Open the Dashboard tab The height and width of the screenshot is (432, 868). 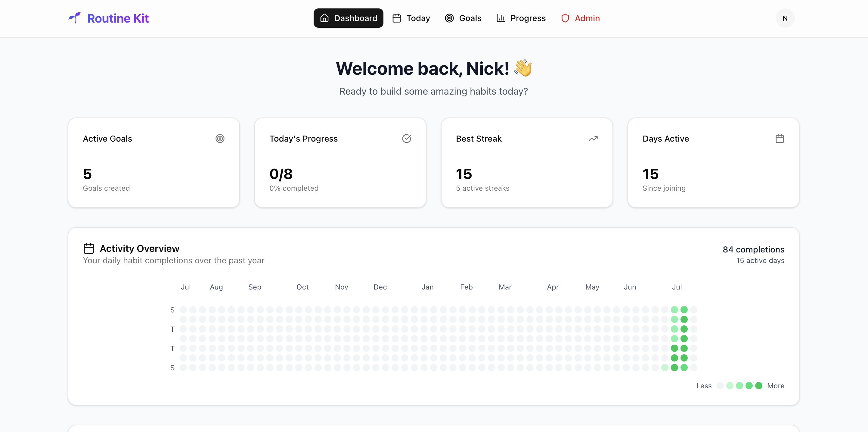point(348,18)
